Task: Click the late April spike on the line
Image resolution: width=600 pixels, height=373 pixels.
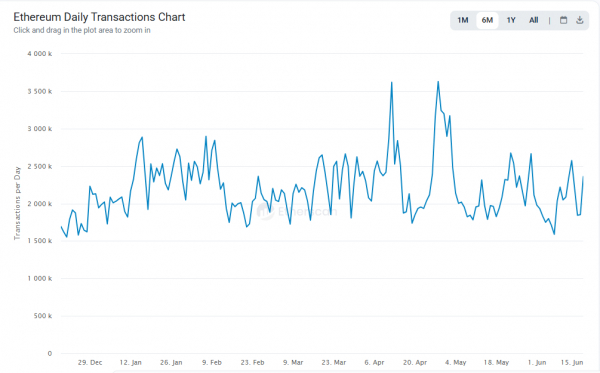Action: tap(438, 82)
